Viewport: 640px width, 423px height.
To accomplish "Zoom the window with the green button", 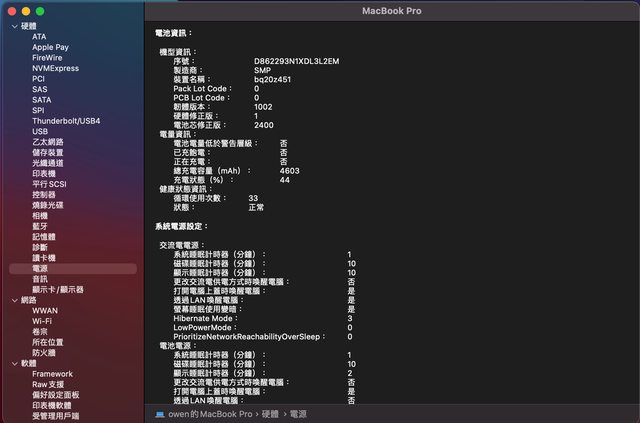I will (x=41, y=10).
